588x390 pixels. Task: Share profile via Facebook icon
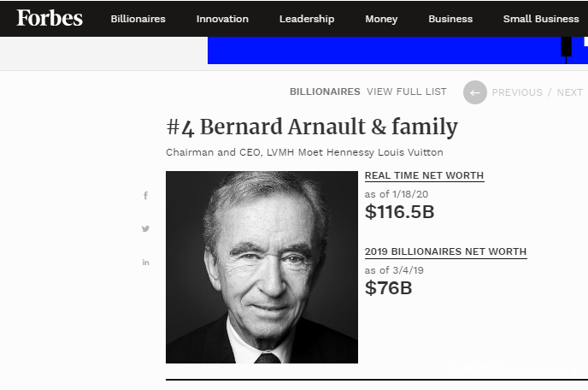coord(145,196)
